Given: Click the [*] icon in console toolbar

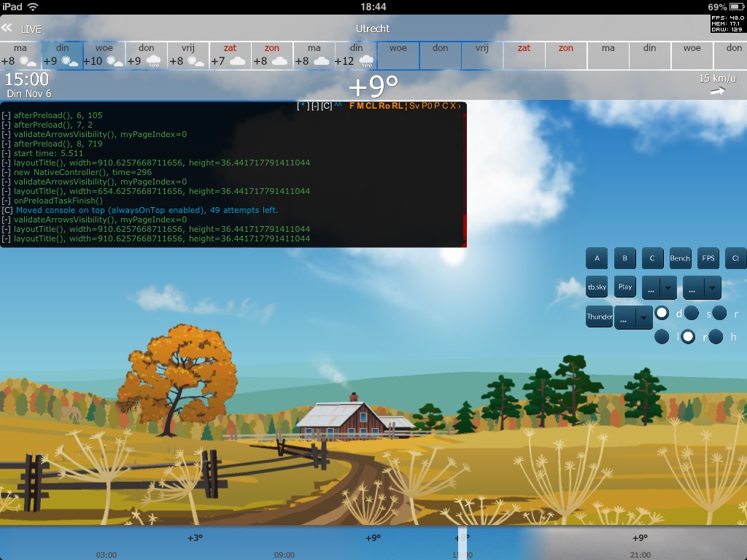Looking at the screenshot, I should (x=302, y=106).
